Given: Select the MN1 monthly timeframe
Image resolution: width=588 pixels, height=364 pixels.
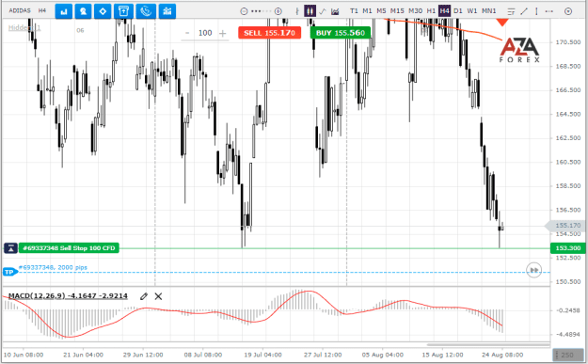Looking at the screenshot, I should 488,11.
